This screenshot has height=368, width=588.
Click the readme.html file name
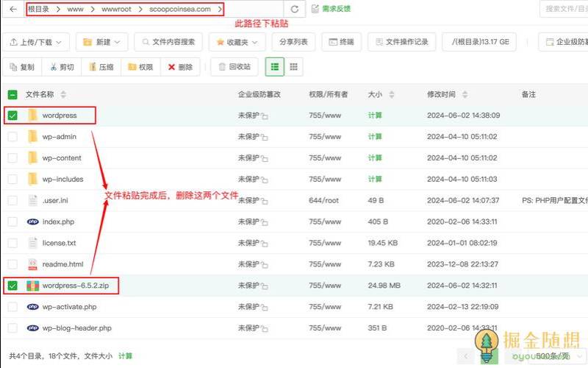[x=62, y=264]
